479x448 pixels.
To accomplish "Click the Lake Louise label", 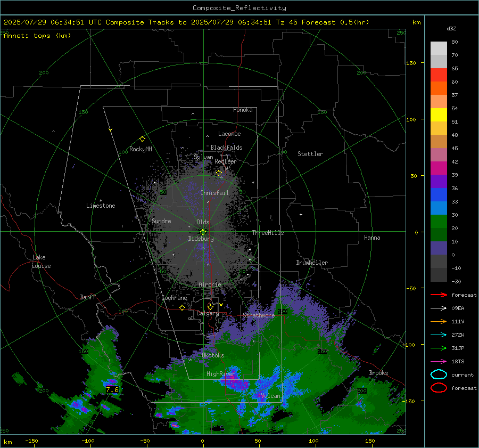I will point(41,262).
